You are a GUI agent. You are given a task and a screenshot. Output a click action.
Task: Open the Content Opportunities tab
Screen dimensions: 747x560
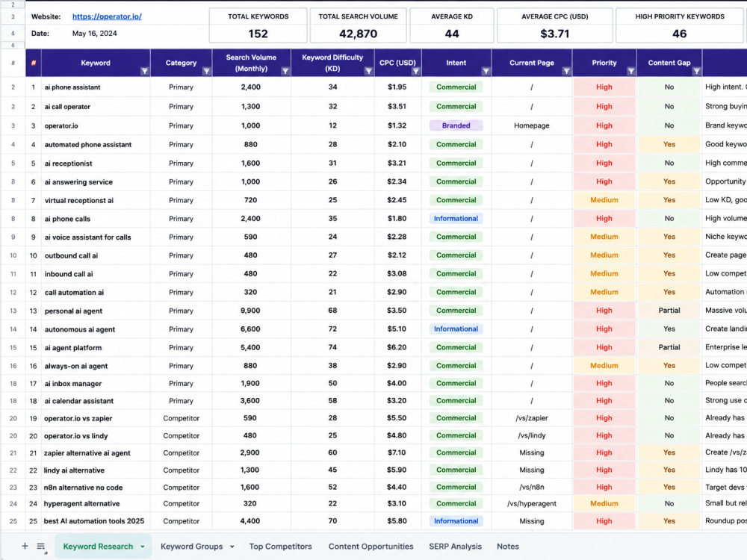click(371, 547)
